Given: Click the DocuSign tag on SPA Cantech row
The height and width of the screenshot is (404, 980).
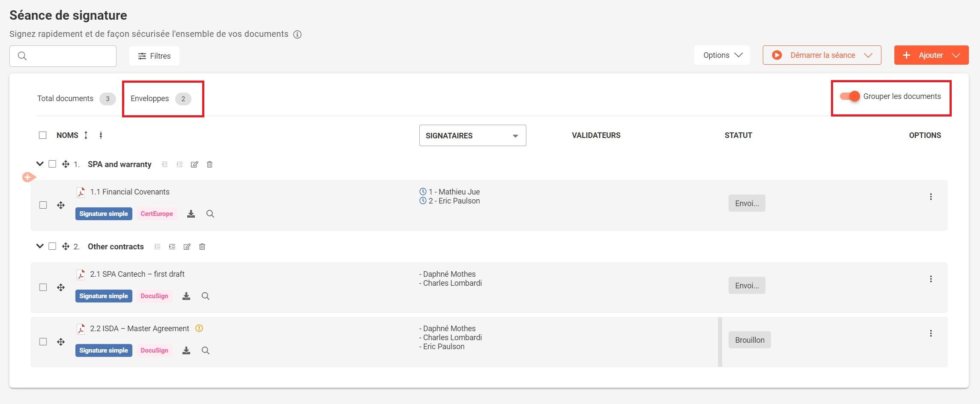Looking at the screenshot, I should click(154, 296).
